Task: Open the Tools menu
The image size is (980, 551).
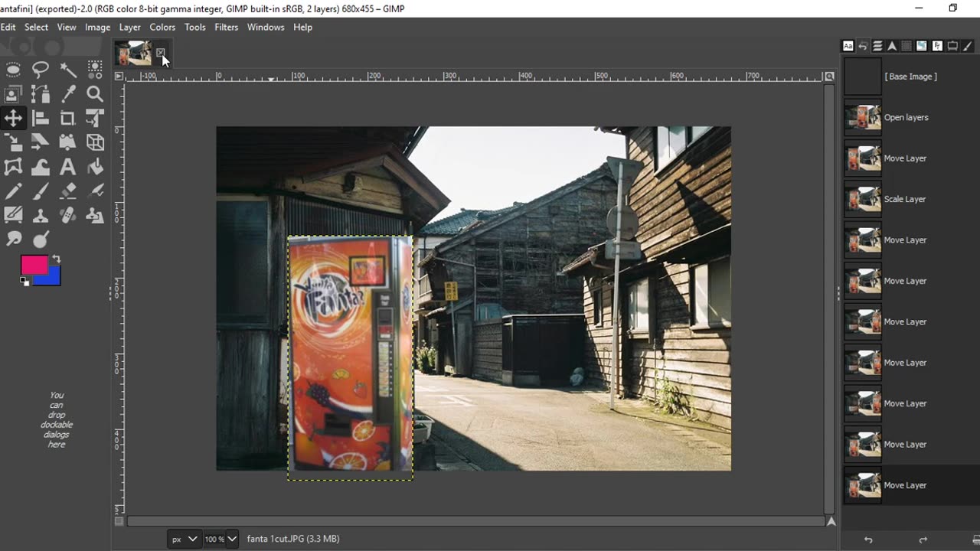Action: [x=194, y=27]
